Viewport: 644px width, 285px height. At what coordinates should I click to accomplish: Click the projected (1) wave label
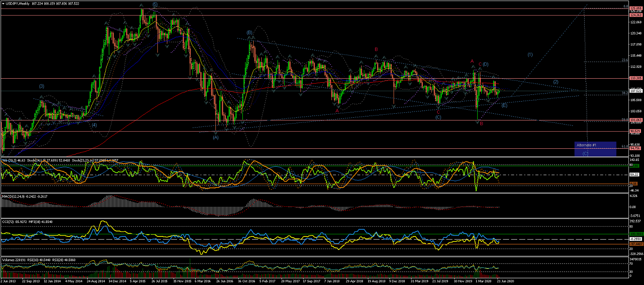530,54
